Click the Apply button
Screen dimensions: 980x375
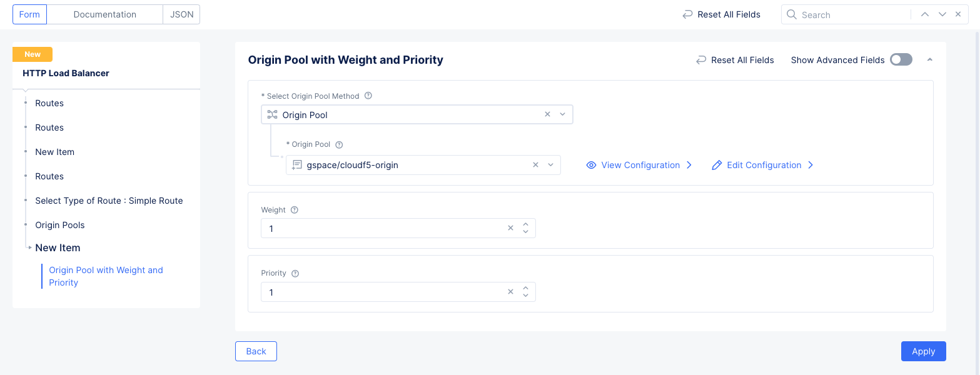pyautogui.click(x=923, y=351)
